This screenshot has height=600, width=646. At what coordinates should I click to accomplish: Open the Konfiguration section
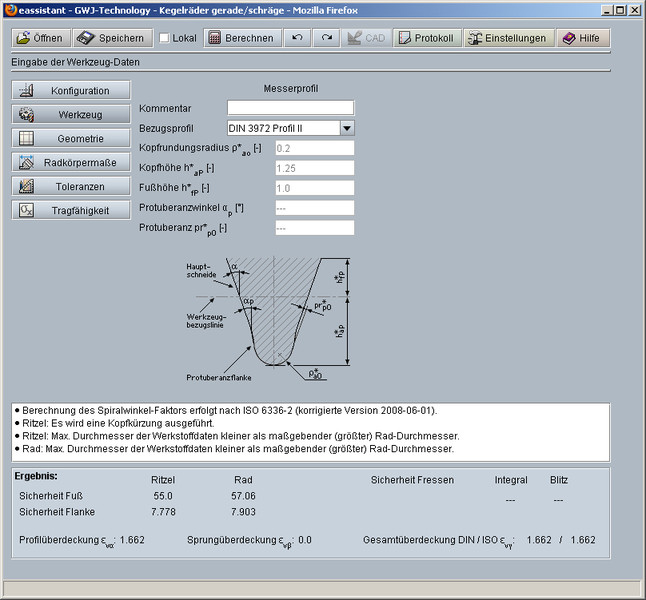pyautogui.click(x=72, y=90)
